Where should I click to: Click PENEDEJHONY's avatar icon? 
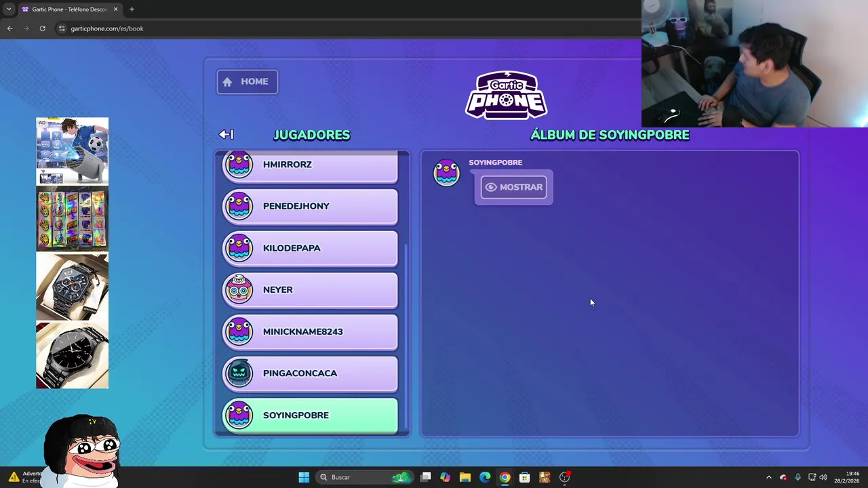(x=239, y=206)
